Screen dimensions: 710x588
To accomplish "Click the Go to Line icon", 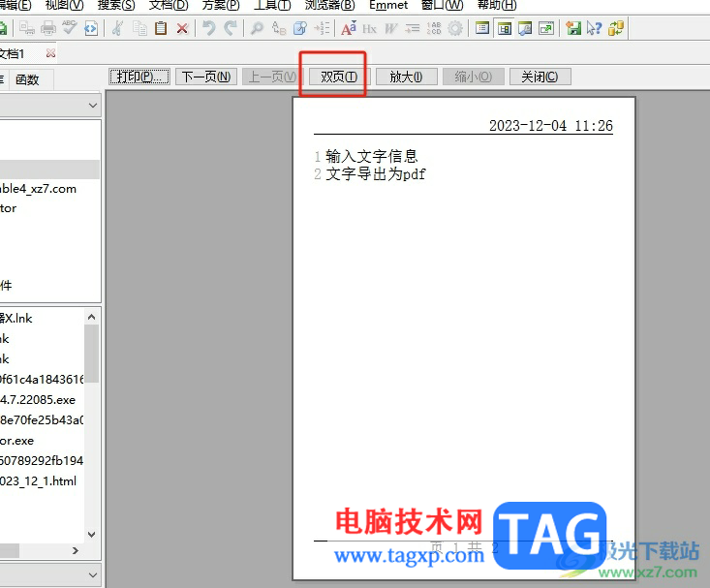I will point(322,28).
